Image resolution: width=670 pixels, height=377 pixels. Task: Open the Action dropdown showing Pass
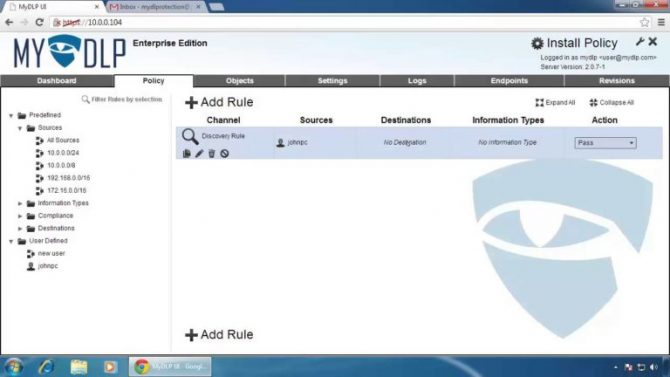tap(605, 143)
